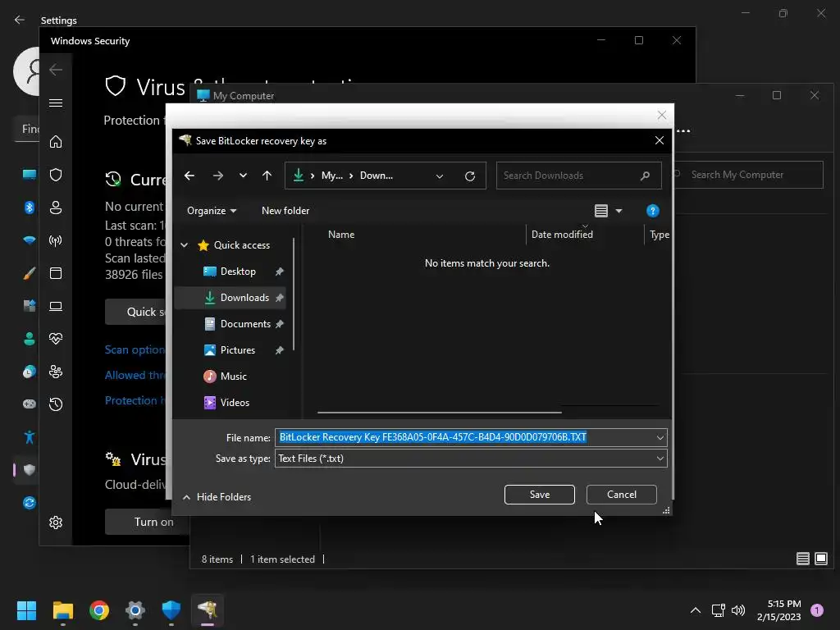Click the Save button

point(540,495)
